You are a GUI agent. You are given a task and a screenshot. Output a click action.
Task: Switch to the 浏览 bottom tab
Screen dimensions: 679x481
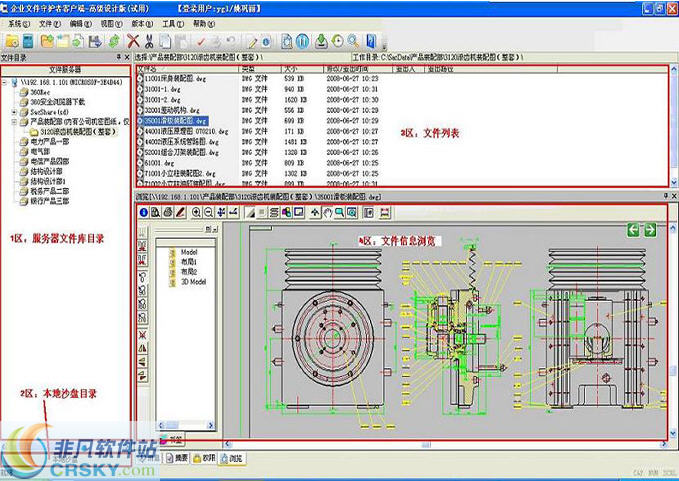click(x=231, y=458)
